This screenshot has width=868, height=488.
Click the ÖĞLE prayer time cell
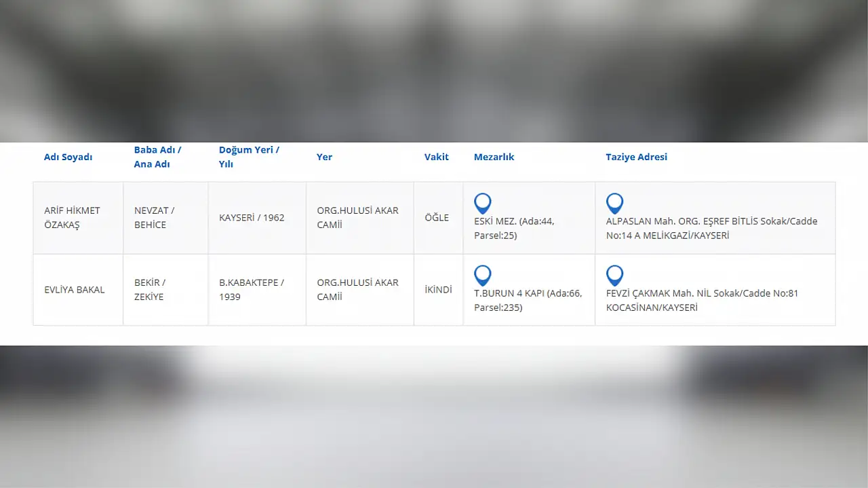[x=437, y=218]
